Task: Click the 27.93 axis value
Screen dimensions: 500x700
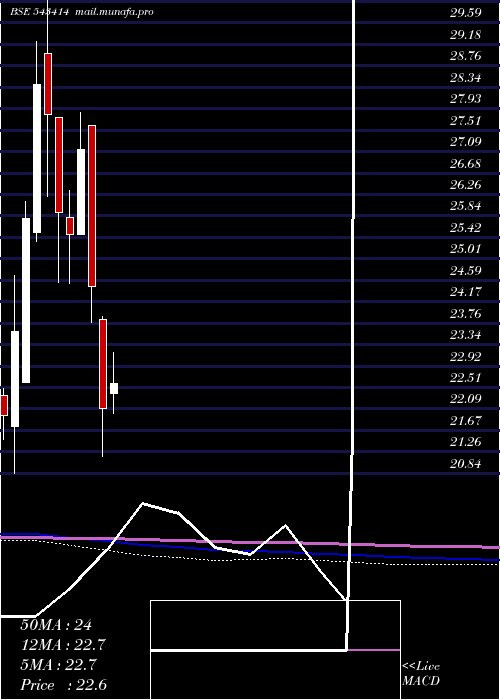Action: (466, 99)
